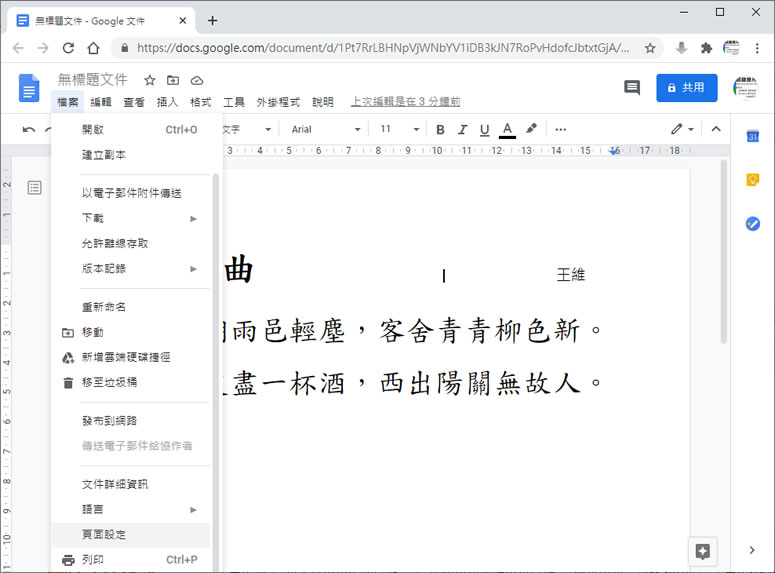Open the 查看 menu
This screenshot has height=573, width=775.
[134, 102]
